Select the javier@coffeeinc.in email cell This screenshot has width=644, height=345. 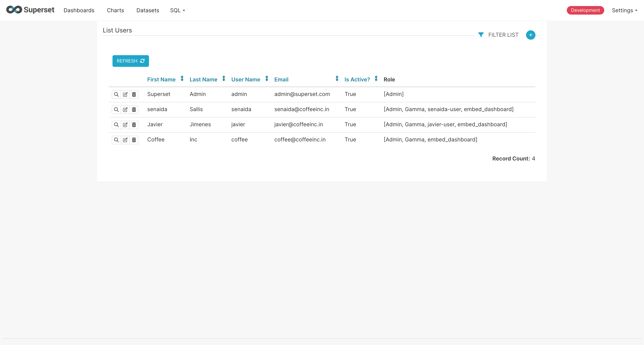tap(299, 125)
